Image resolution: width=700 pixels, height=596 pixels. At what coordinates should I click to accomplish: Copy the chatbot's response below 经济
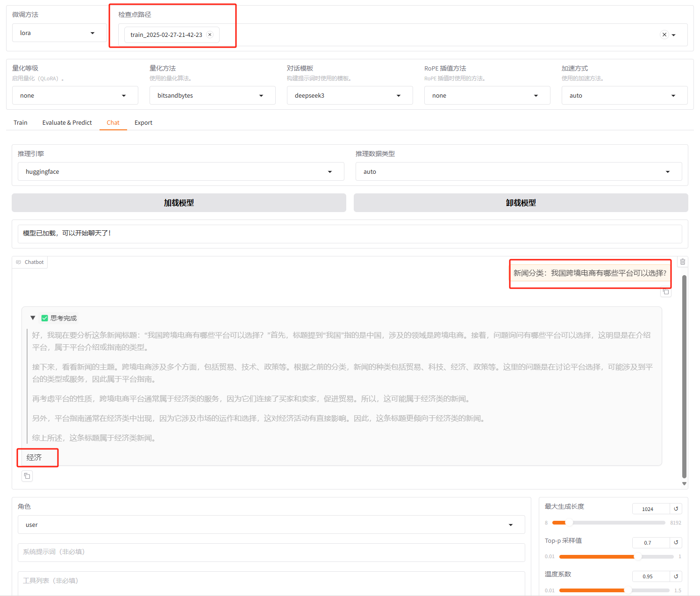27,476
